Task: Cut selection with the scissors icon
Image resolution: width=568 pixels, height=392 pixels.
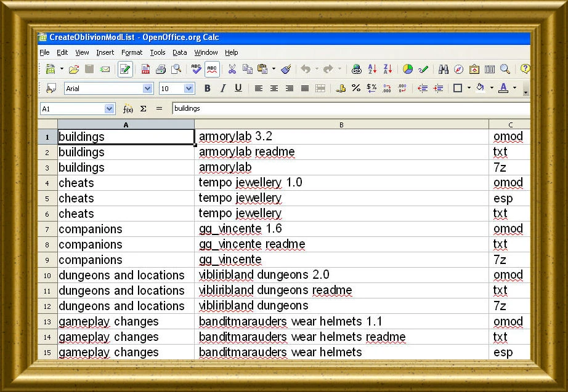Action: (232, 69)
